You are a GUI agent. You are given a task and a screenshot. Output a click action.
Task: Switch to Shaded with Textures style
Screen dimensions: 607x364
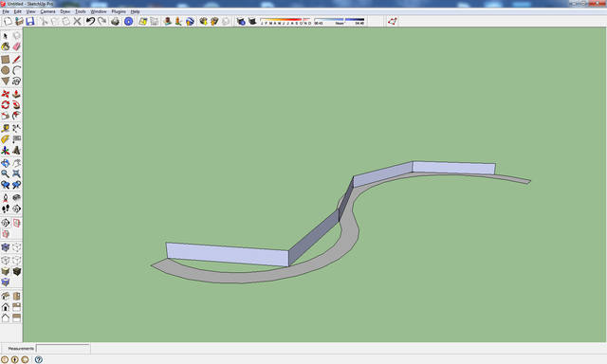16,271
